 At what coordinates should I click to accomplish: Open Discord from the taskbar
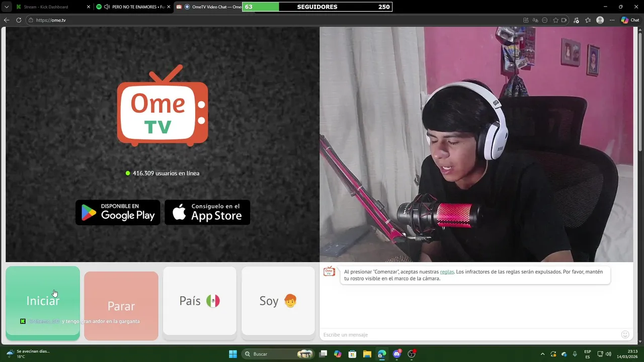click(x=397, y=354)
